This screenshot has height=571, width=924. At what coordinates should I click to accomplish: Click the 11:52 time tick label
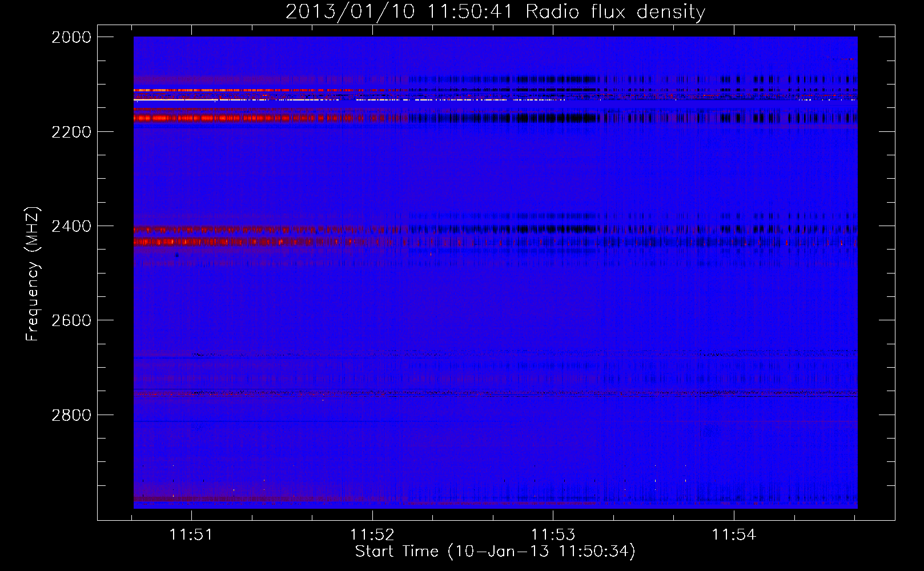pos(372,535)
